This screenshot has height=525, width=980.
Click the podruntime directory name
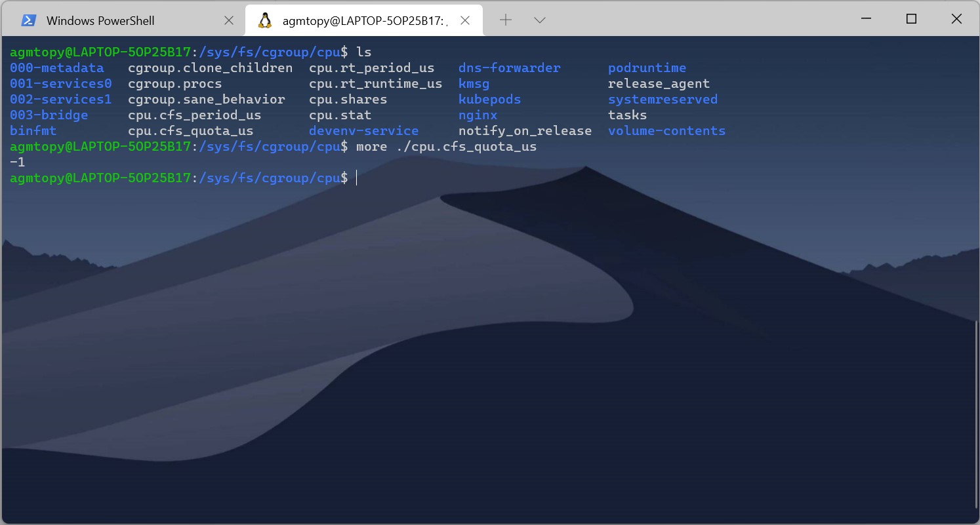pos(647,68)
